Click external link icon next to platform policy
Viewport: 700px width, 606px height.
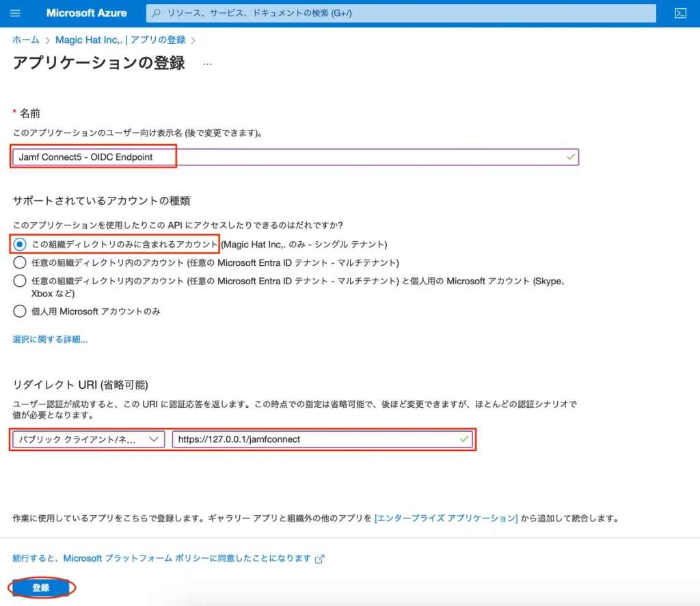tap(319, 558)
